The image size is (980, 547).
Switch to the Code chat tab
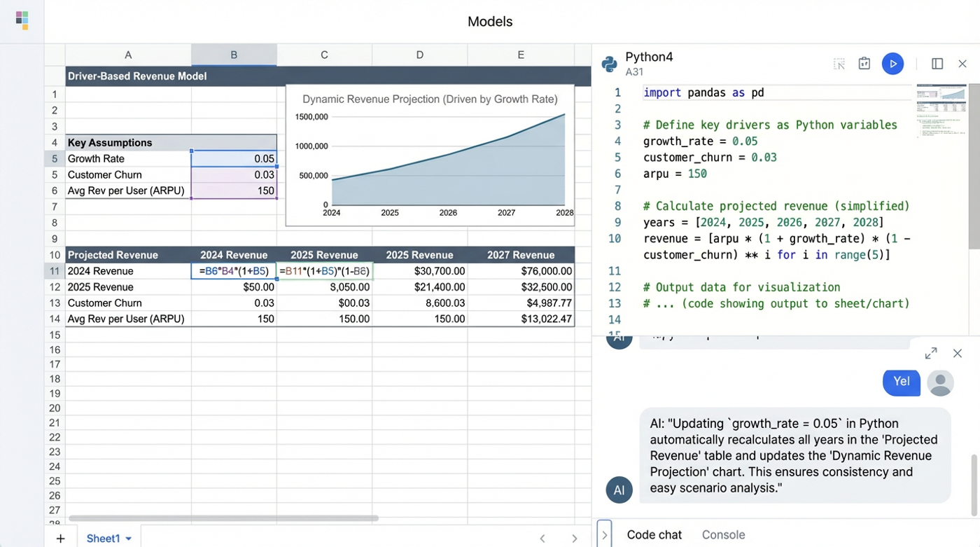click(x=654, y=534)
